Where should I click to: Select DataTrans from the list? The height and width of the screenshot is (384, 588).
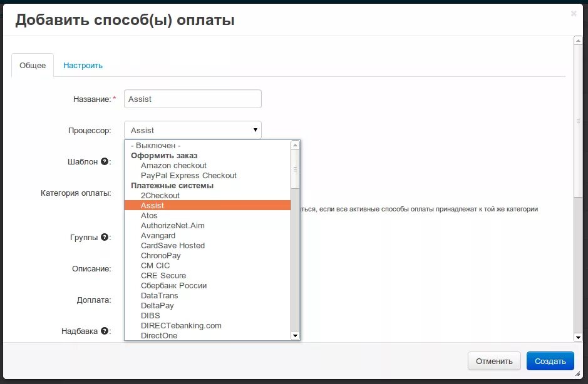(x=208, y=295)
